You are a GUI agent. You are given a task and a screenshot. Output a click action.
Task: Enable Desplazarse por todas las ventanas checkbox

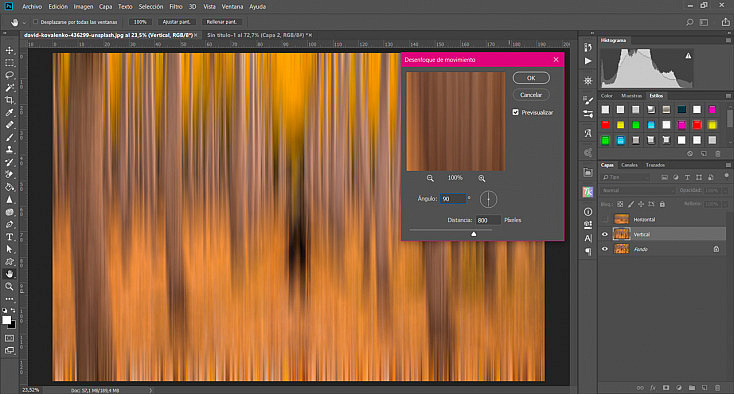point(36,22)
